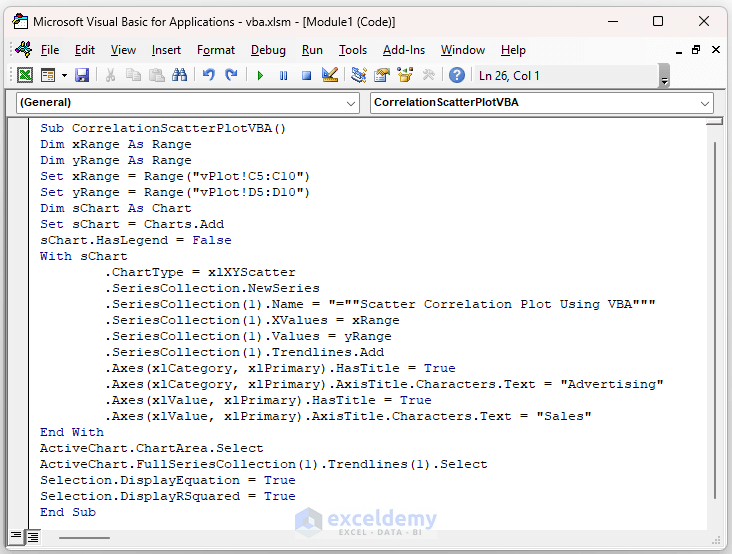
Task: Click the line '.ChartType = xlXYScatter'
Action: pyautogui.click(x=200, y=273)
